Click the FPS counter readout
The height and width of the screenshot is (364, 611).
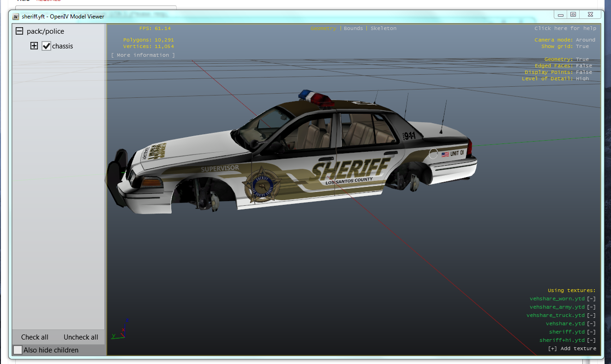(155, 29)
